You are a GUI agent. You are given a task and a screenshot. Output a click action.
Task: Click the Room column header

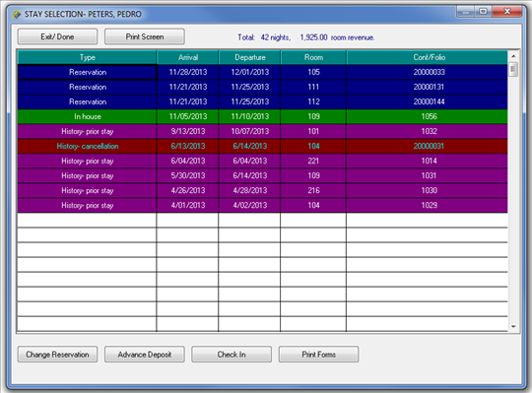(313, 57)
